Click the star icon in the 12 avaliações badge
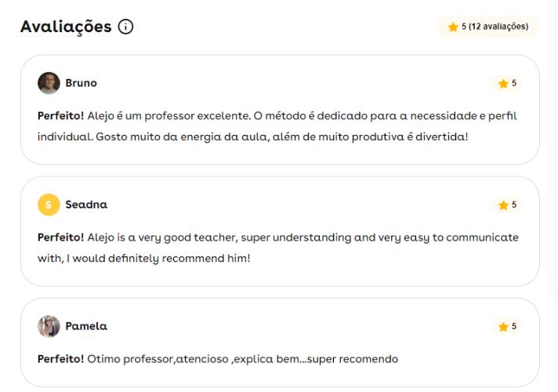Image resolution: width=558 pixels, height=392 pixels. tap(453, 27)
